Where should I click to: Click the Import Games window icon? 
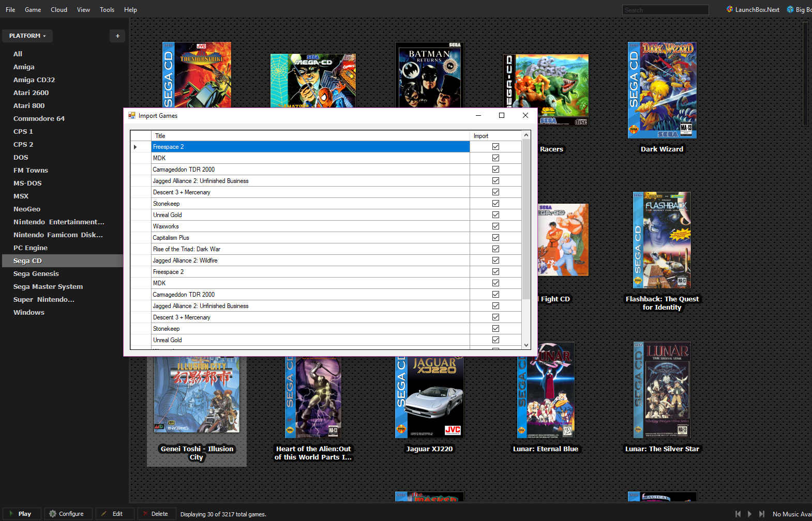(x=132, y=115)
